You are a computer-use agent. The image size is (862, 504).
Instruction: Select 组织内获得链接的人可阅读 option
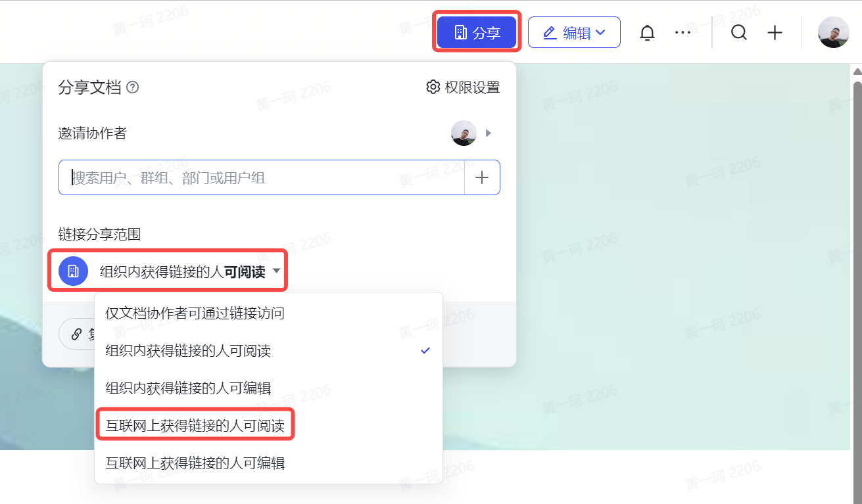click(x=189, y=351)
